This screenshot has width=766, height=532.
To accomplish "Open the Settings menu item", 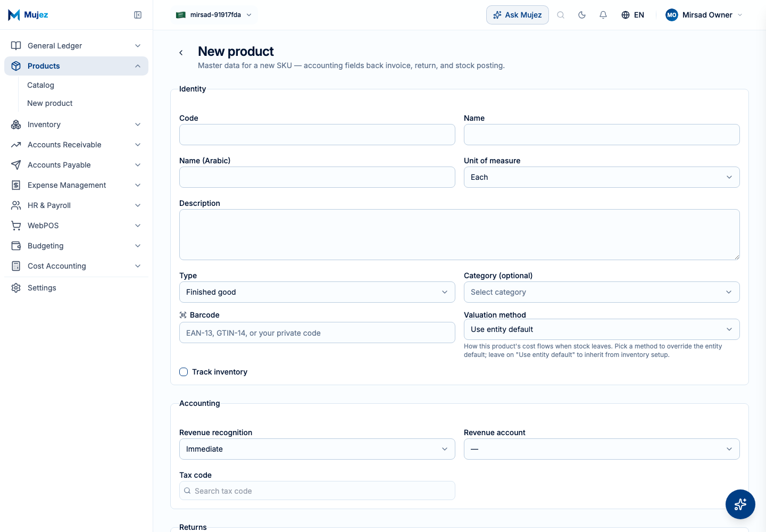I will coord(76,288).
